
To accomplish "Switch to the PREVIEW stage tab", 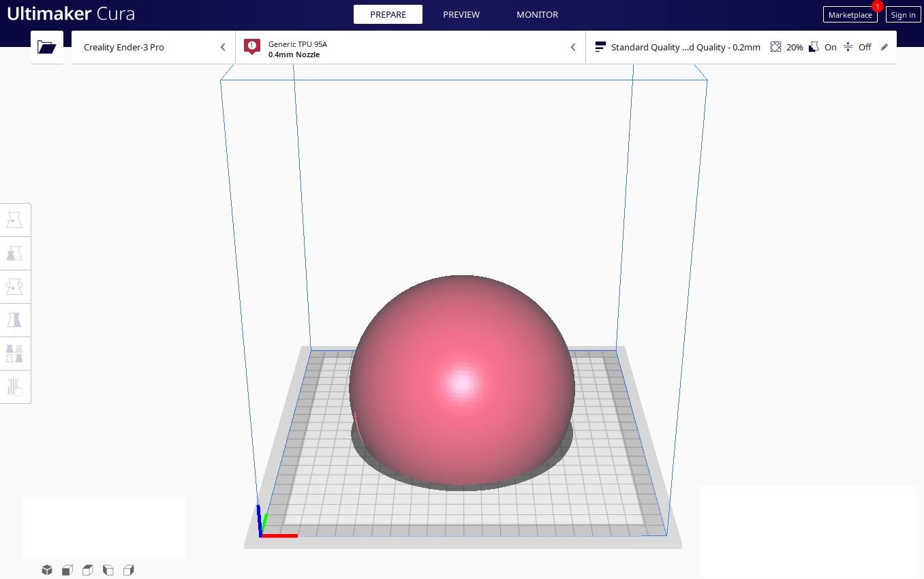I will pos(461,14).
